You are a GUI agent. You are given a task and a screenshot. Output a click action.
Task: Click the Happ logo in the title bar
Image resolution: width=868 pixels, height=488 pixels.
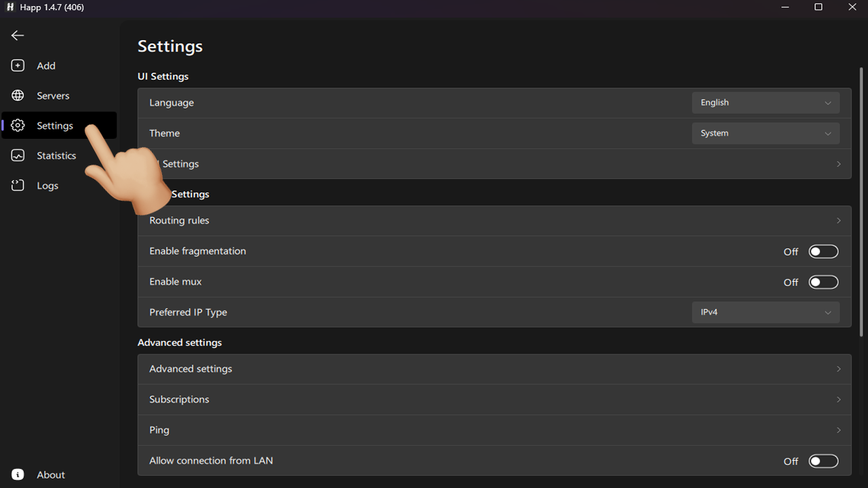click(9, 7)
